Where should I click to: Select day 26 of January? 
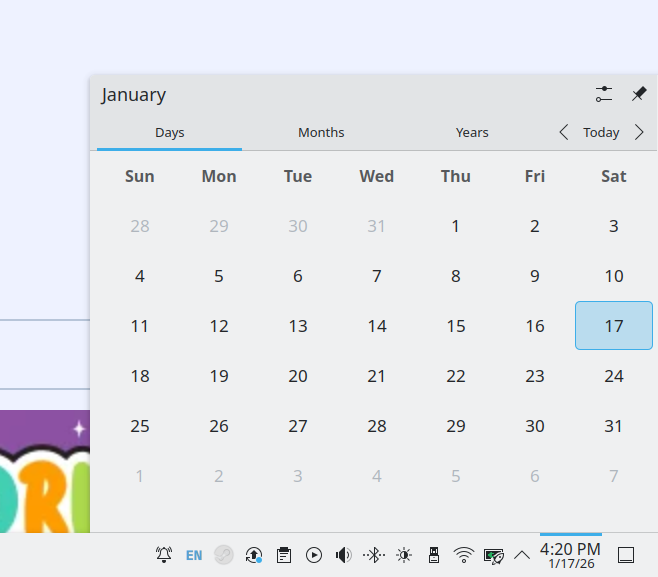[219, 426]
